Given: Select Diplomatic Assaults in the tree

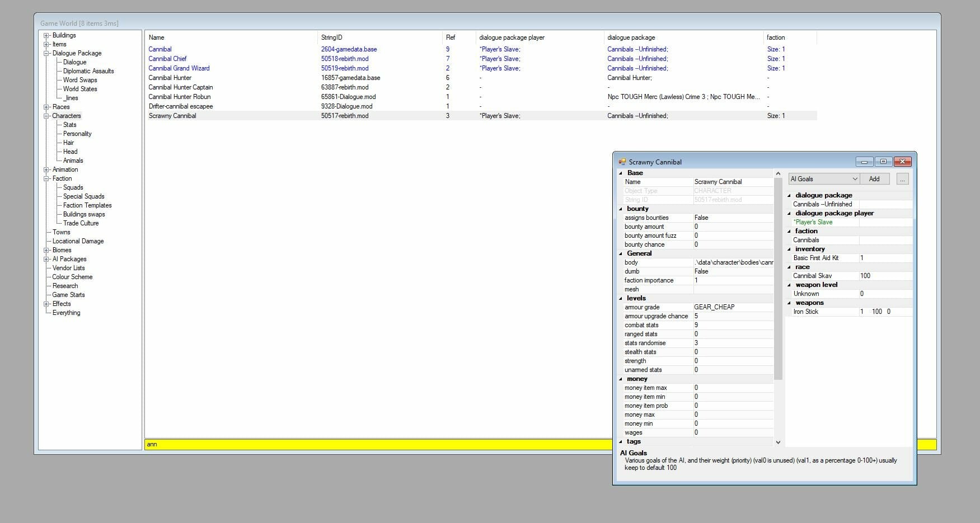Looking at the screenshot, I should 88,71.
